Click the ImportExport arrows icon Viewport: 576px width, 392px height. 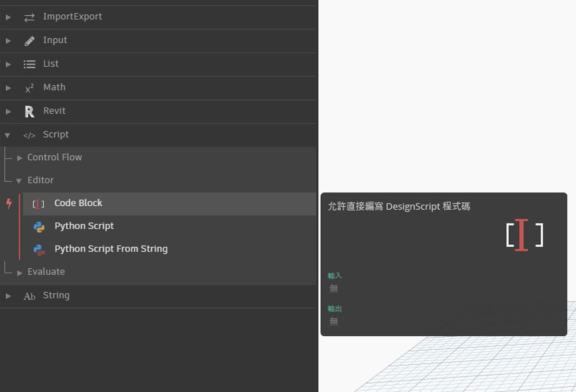click(x=29, y=17)
